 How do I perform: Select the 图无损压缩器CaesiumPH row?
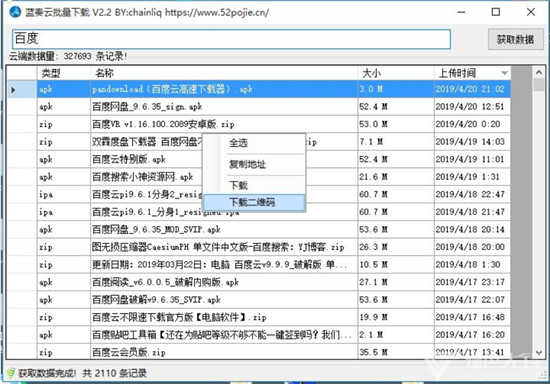(x=259, y=247)
